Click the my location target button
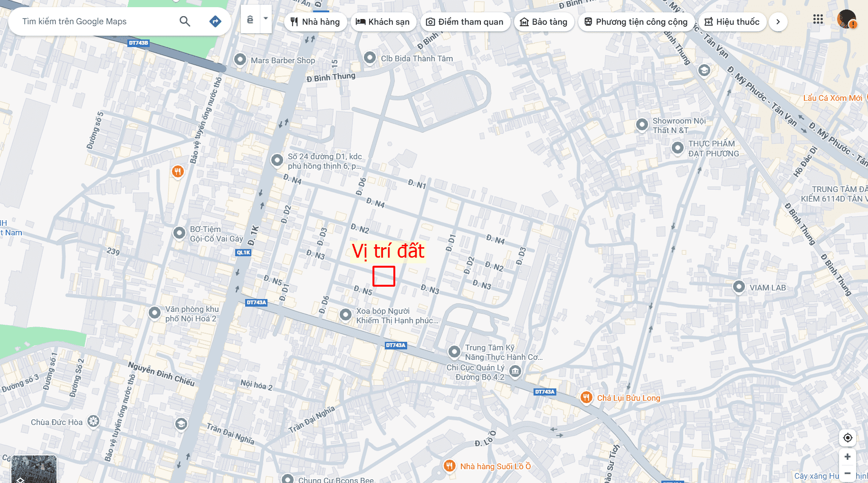 click(x=848, y=438)
